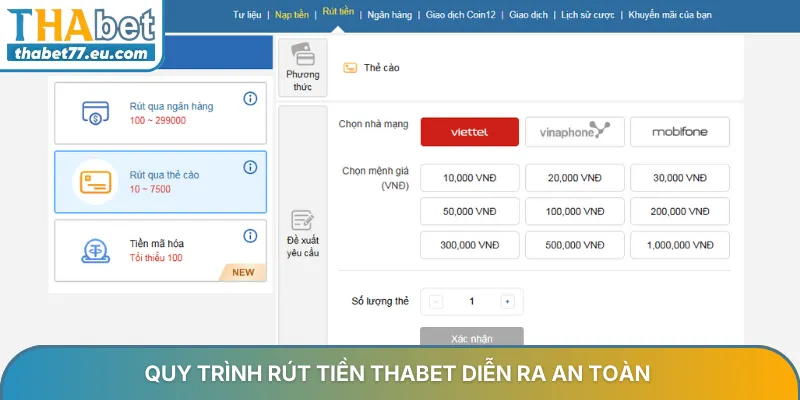Click the "100 ~ 299000" limit text
The height and width of the screenshot is (400, 800).
click(x=158, y=121)
